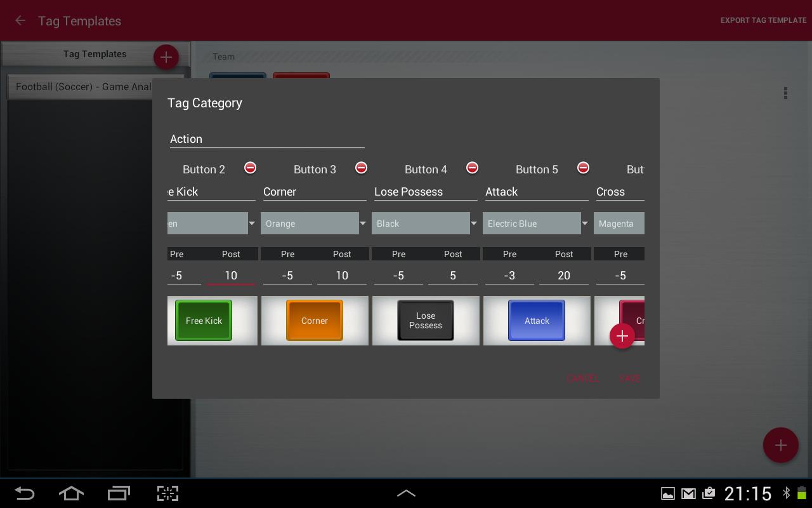Save the tag category changes
This screenshot has width=812, height=508.
pyautogui.click(x=629, y=378)
